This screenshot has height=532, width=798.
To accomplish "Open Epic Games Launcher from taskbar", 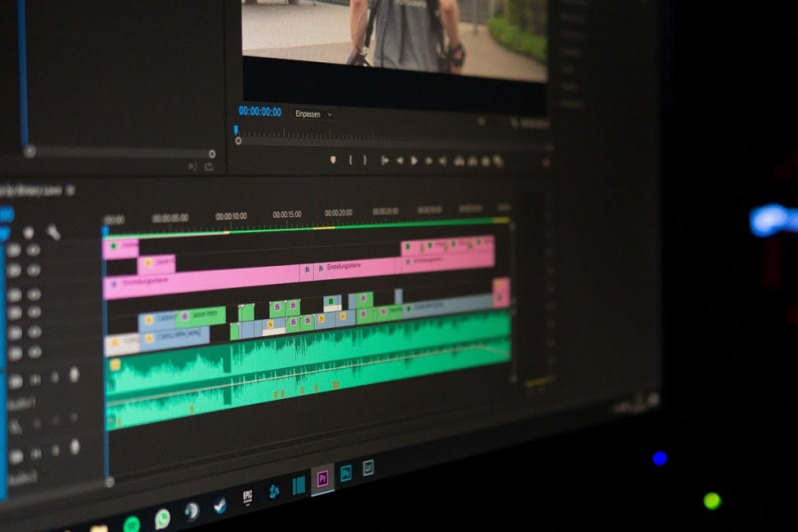I will (247, 497).
